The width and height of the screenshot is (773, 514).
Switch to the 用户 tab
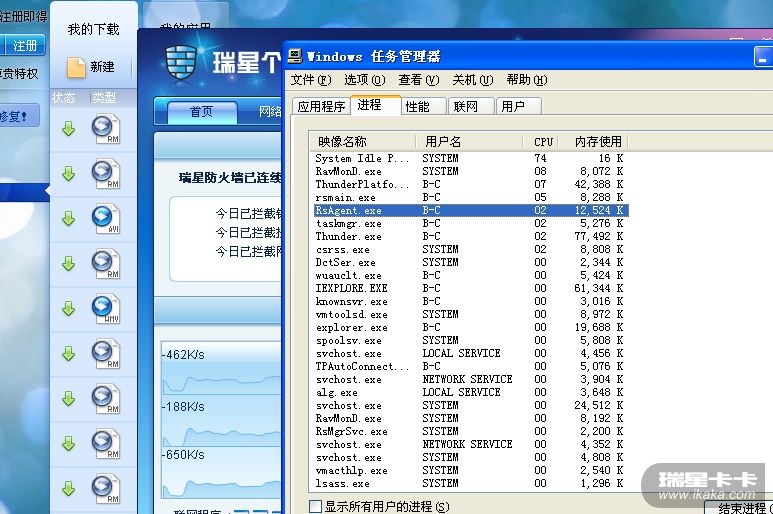pyautogui.click(x=518, y=106)
